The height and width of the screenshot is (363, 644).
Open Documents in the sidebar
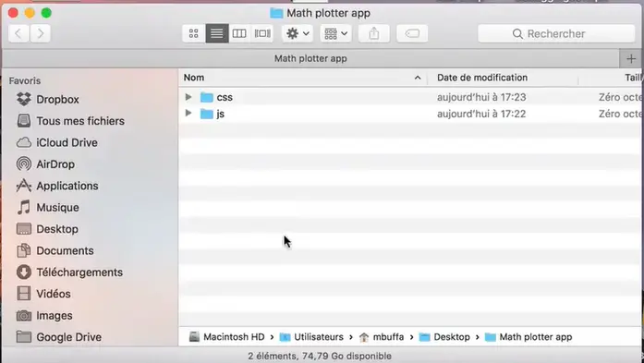point(65,251)
